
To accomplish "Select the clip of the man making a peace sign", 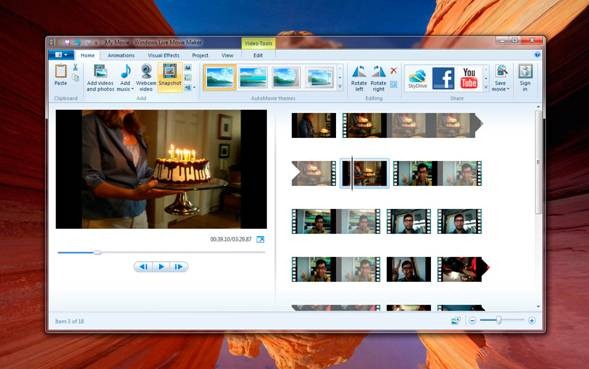I will pyautogui.click(x=409, y=269).
